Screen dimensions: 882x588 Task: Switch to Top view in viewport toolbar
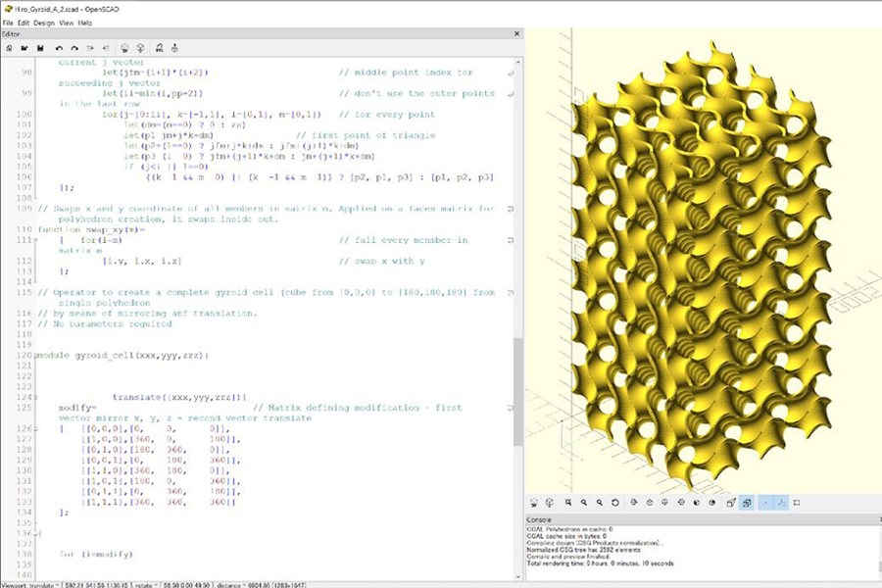pyautogui.click(x=650, y=503)
